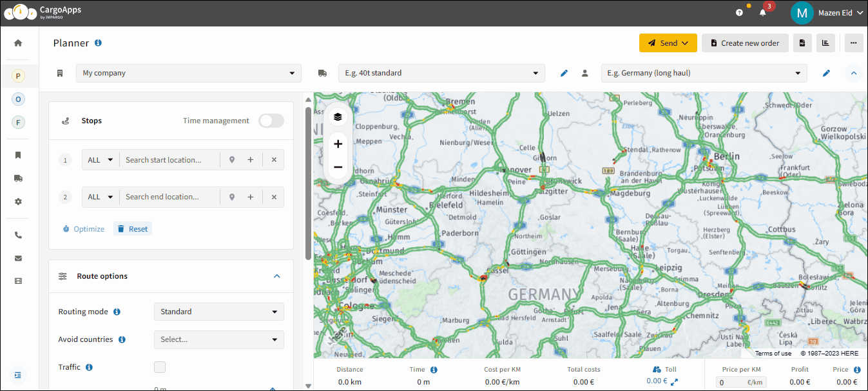
Task: Add stop after start location plus
Action: click(251, 160)
